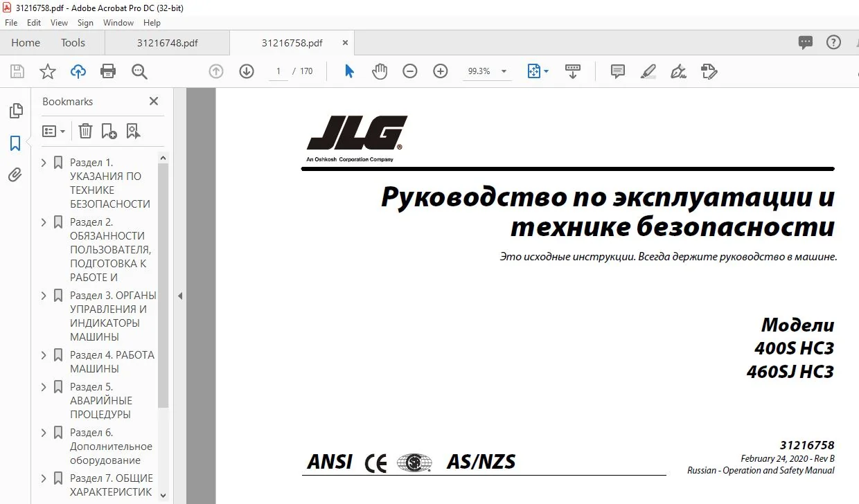Open the View menu

coord(59,23)
